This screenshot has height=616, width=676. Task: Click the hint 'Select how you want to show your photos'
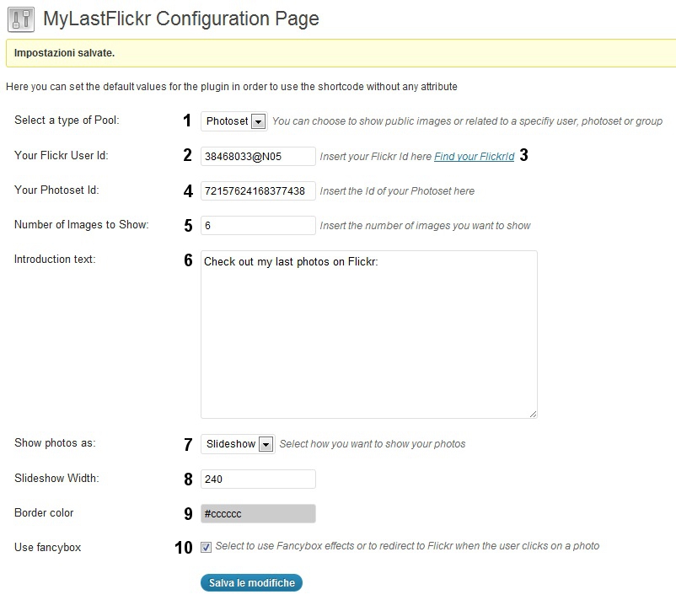click(x=373, y=444)
